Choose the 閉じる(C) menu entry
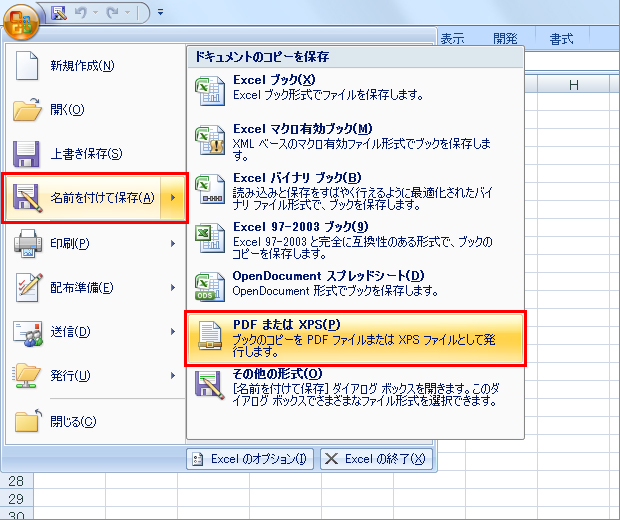Image resolution: width=620 pixels, height=520 pixels. (95, 422)
